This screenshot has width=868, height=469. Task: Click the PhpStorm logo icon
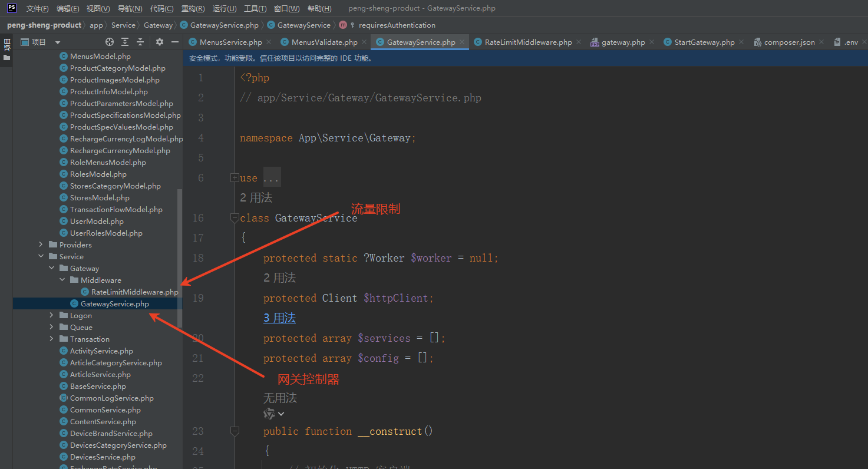(11, 8)
